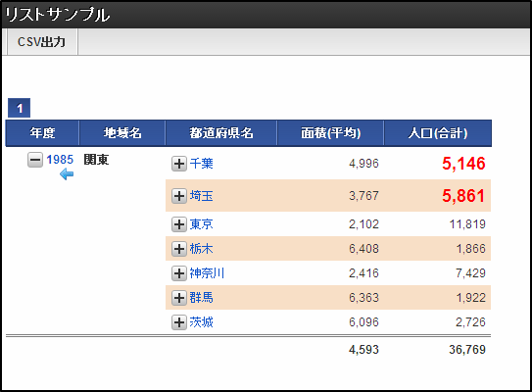This screenshot has height=392, width=532.
Task: Open the 茨城 link
Action: pos(202,322)
